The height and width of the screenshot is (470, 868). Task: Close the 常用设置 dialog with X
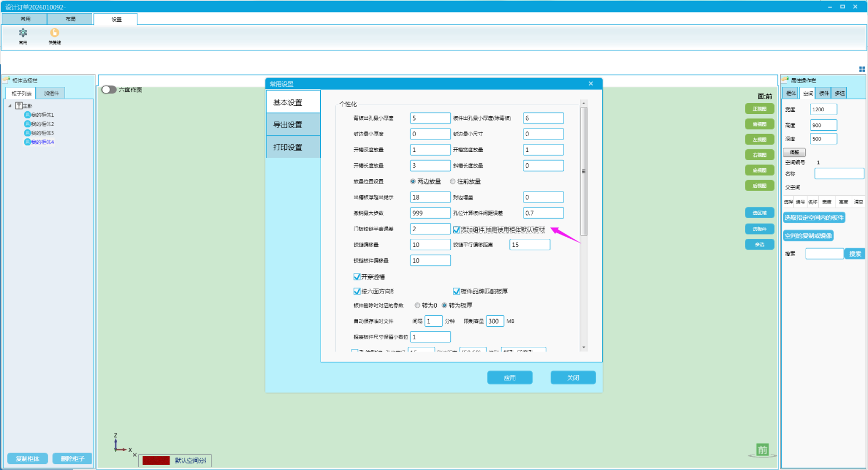point(591,84)
